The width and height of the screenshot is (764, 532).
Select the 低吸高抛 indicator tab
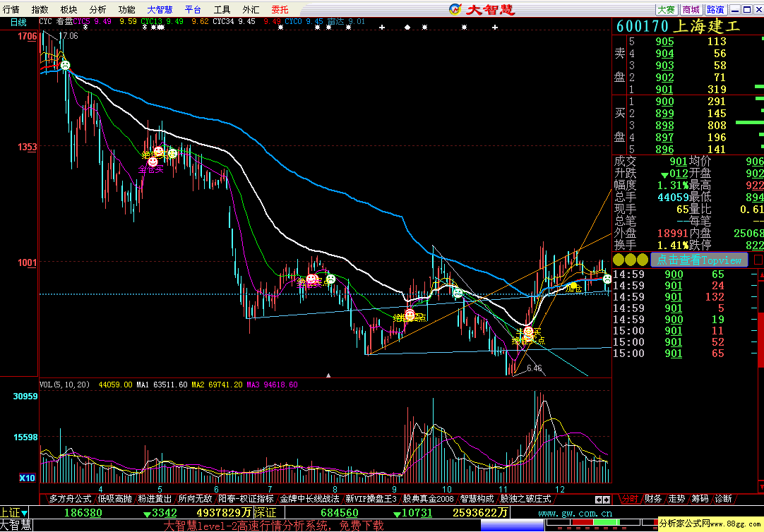point(114,499)
